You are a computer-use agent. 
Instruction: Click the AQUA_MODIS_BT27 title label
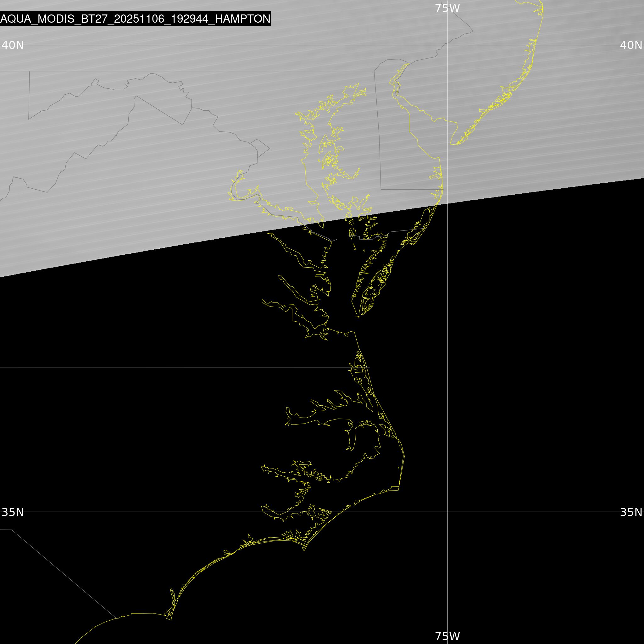(x=135, y=19)
